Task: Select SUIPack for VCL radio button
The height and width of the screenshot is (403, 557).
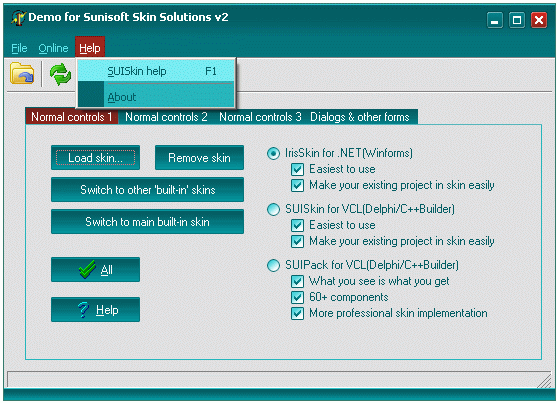Action: point(273,265)
